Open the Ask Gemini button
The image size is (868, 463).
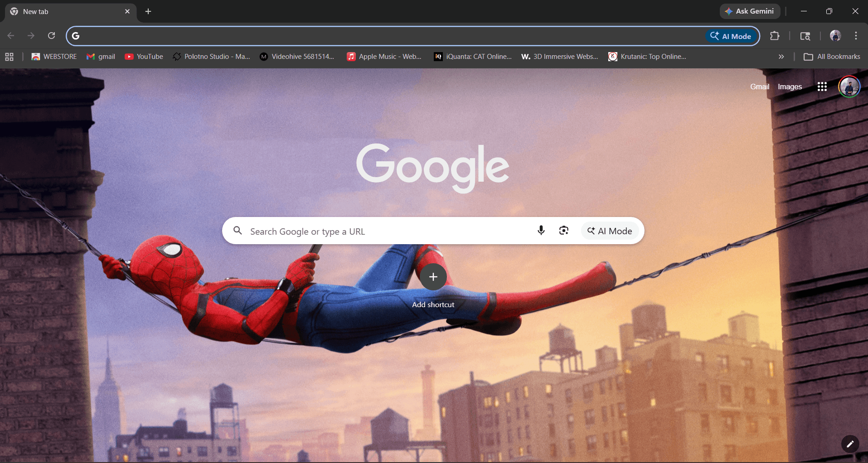point(750,11)
